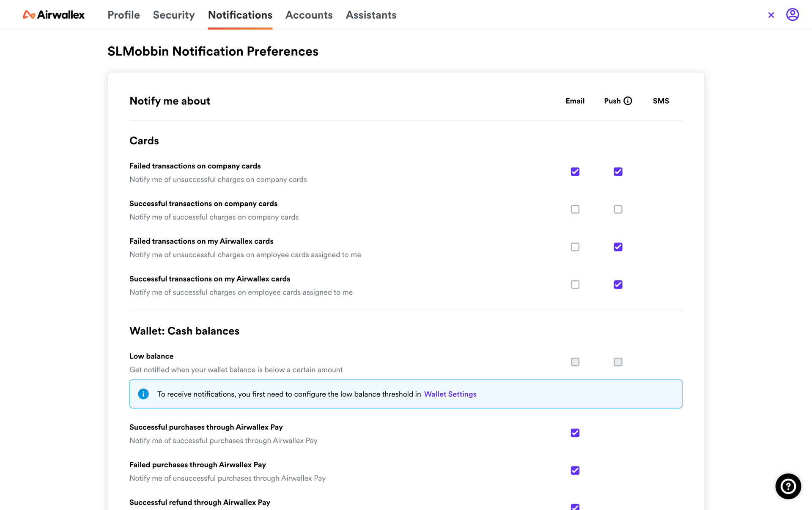Toggle Push checkbox for Low balance

point(618,362)
